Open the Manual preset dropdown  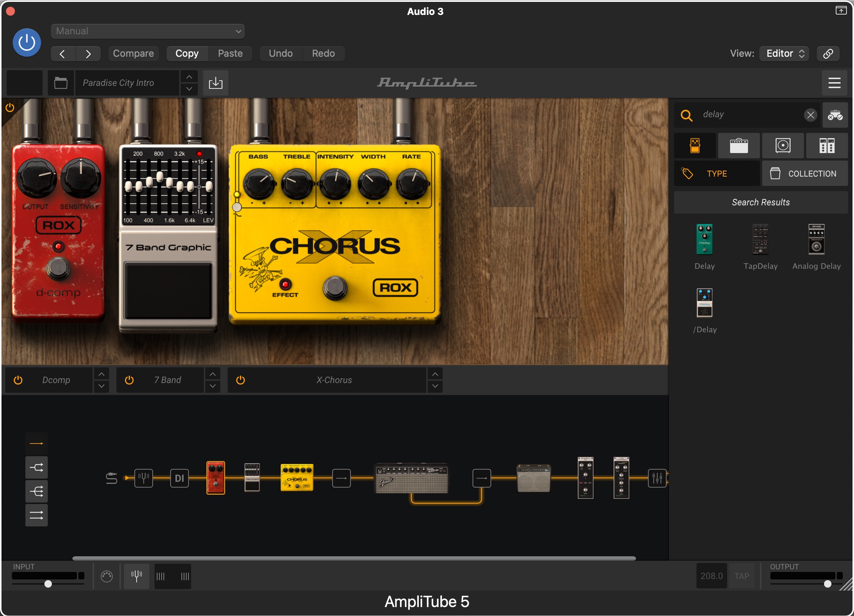[147, 31]
